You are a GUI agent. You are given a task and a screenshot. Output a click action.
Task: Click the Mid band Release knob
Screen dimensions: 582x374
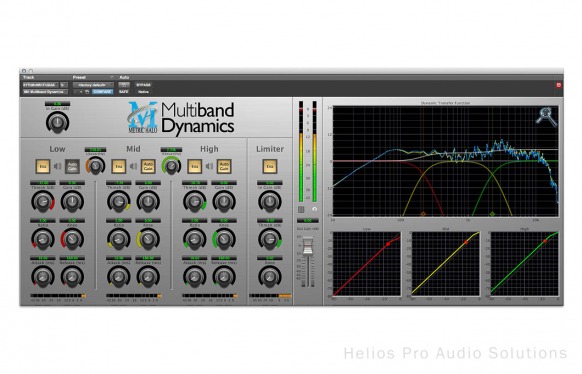point(148,277)
